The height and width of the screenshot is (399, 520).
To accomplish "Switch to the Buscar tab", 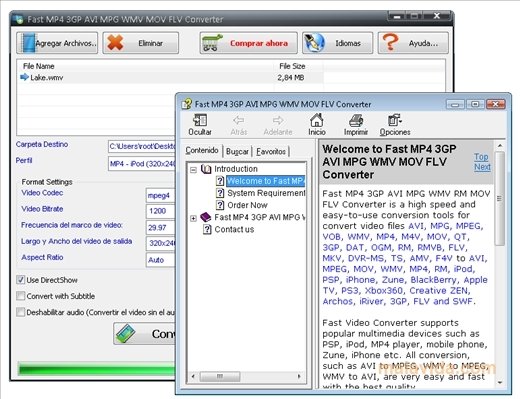I will (x=237, y=152).
